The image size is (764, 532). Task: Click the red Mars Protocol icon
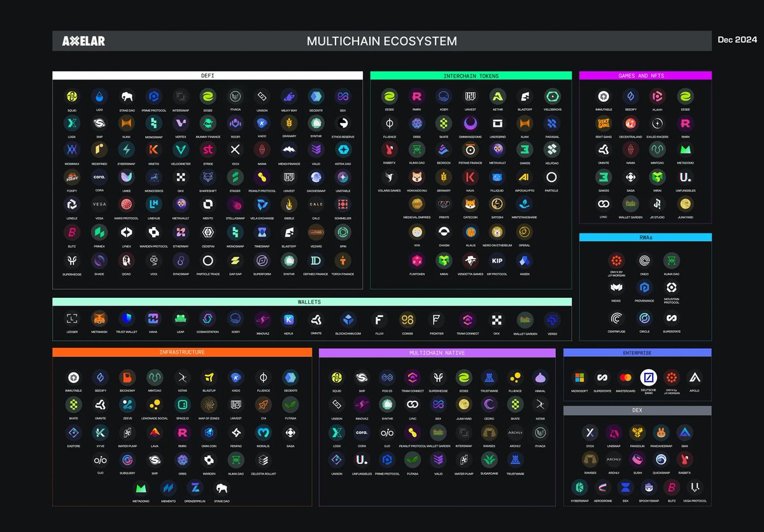(x=127, y=204)
